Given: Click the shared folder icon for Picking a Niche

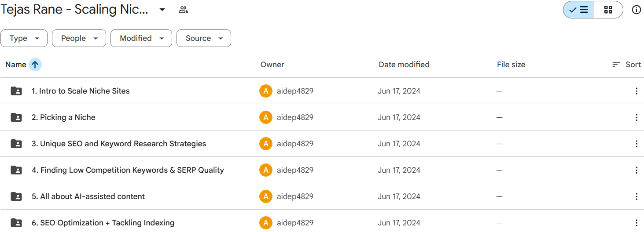Looking at the screenshot, I should tap(16, 117).
